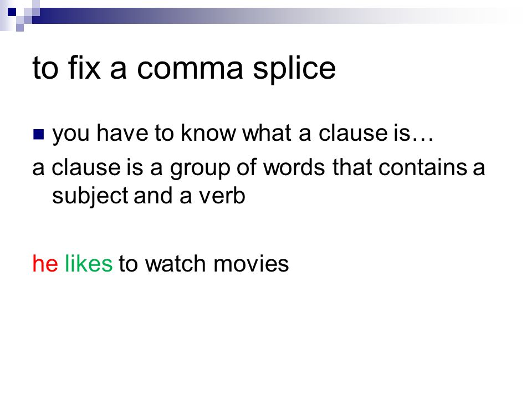Click the line 'you have to know what a clause is…'
This screenshot has height=399, width=532.
(x=243, y=134)
